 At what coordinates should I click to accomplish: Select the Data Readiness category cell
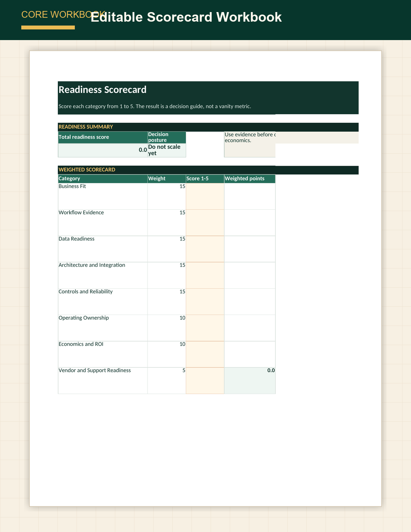point(103,249)
